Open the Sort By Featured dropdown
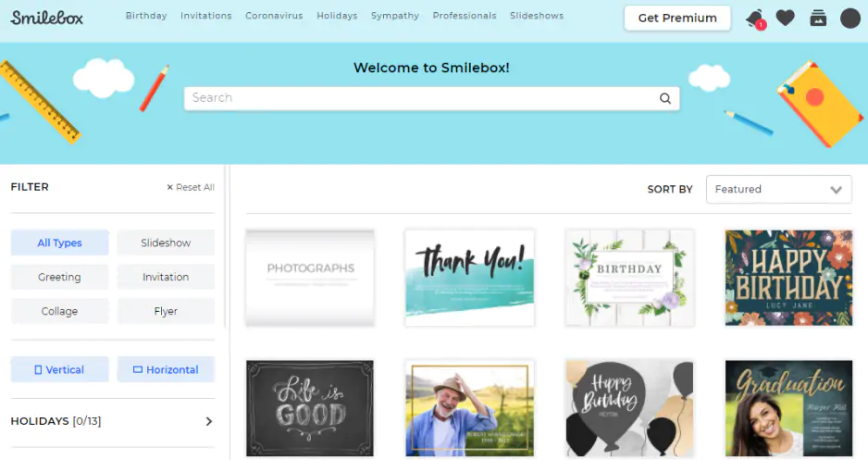The width and height of the screenshot is (868, 460). pos(778,190)
